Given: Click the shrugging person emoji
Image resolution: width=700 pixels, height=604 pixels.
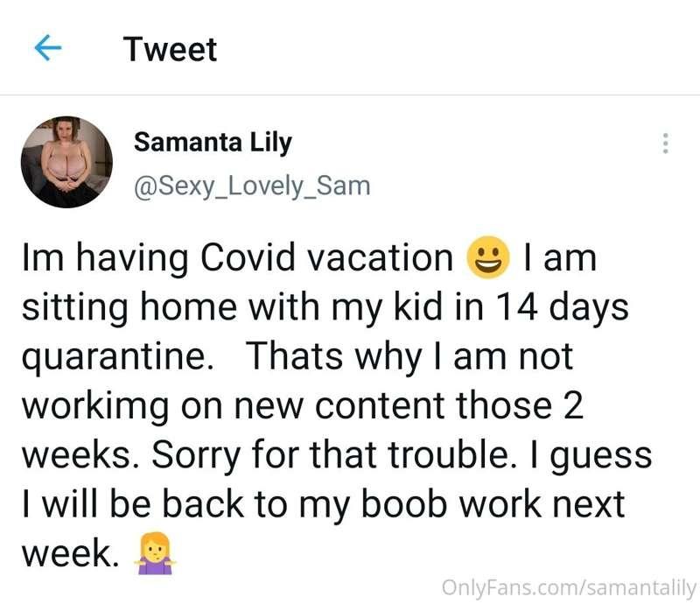Looking at the screenshot, I should [x=155, y=553].
